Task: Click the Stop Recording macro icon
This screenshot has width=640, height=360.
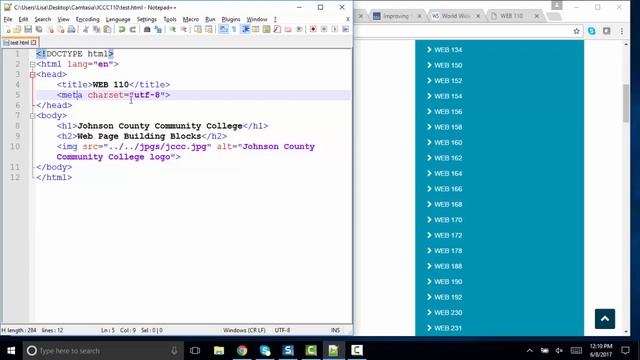Action: (x=324, y=29)
